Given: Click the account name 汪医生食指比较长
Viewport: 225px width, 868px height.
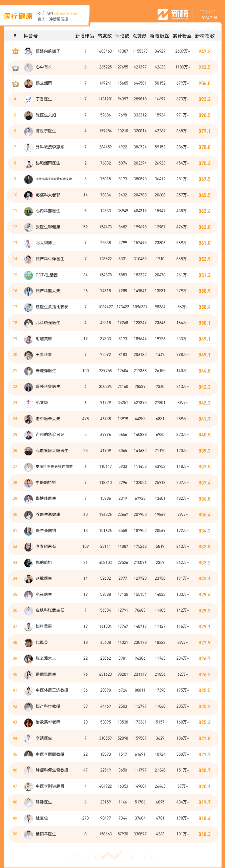Looking at the screenshot, I should coord(52,307).
